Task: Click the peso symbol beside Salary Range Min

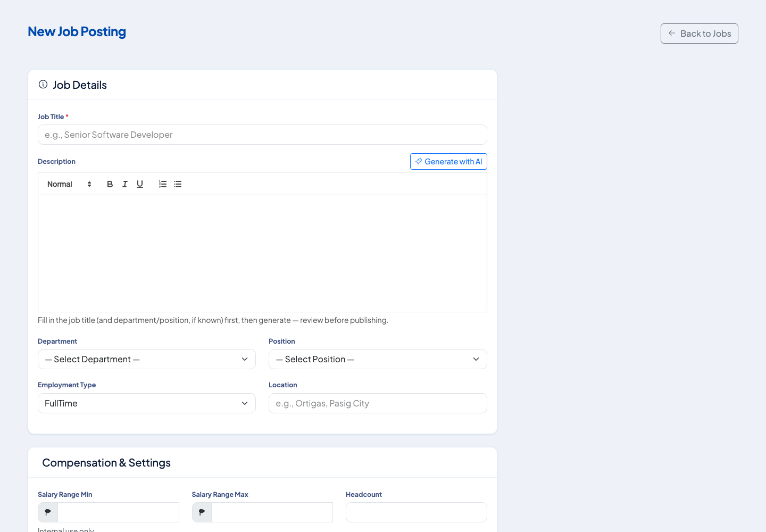Action: [x=48, y=512]
